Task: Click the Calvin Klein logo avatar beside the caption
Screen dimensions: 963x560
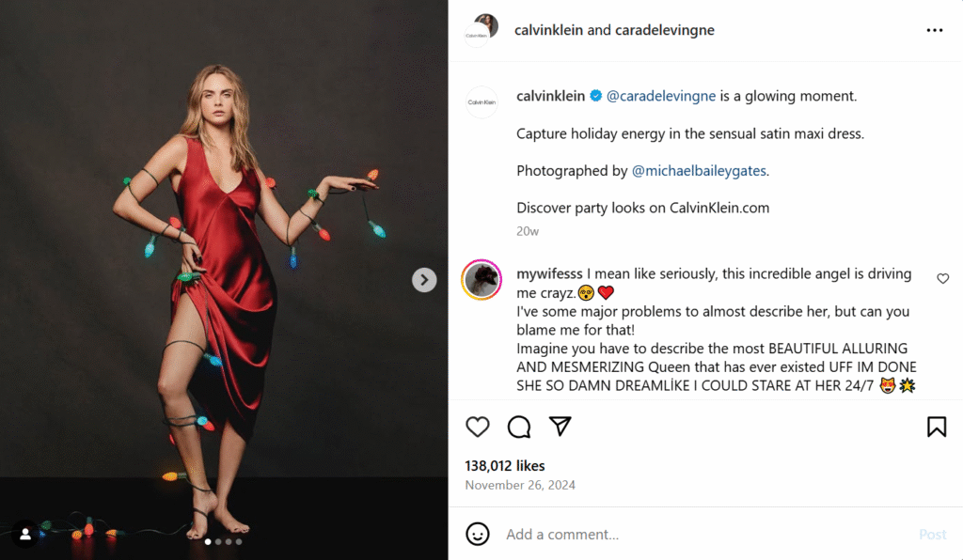Action: [481, 101]
